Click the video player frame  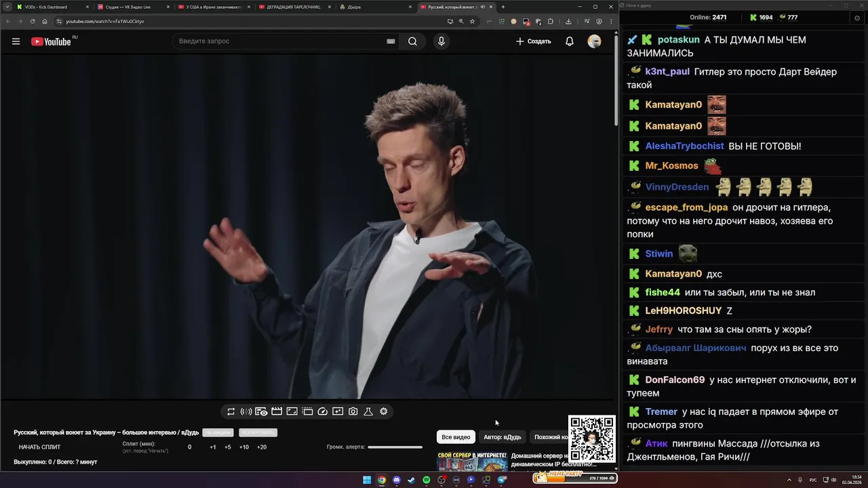(x=309, y=226)
